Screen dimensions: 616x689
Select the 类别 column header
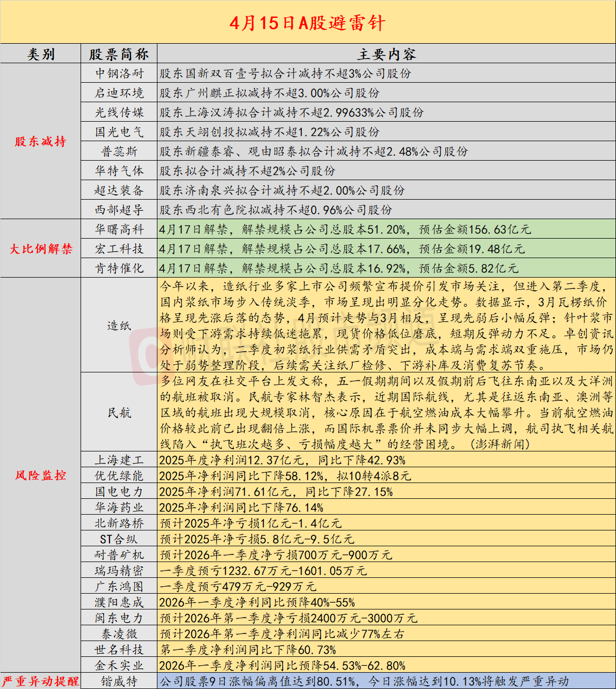coord(41,53)
